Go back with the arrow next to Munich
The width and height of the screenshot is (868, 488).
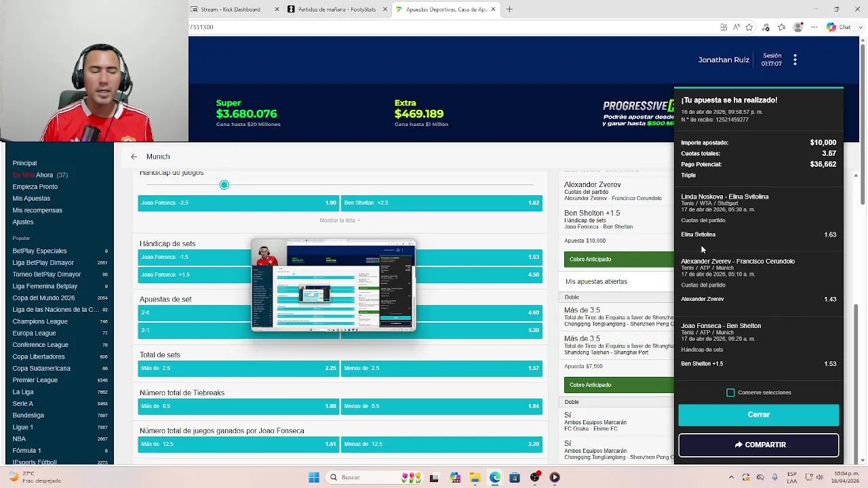pyautogui.click(x=134, y=157)
